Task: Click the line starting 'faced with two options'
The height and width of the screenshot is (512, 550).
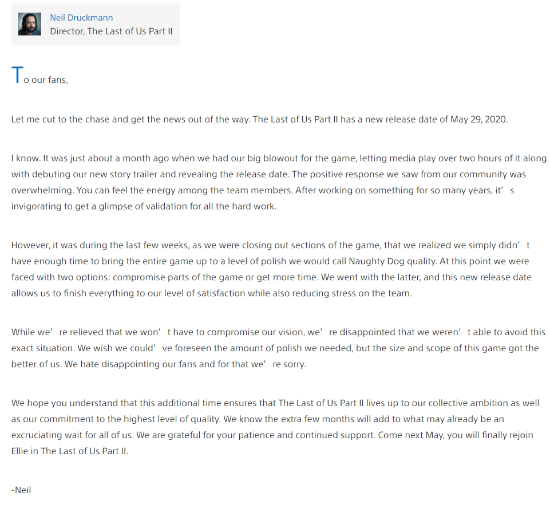Action: point(271,277)
